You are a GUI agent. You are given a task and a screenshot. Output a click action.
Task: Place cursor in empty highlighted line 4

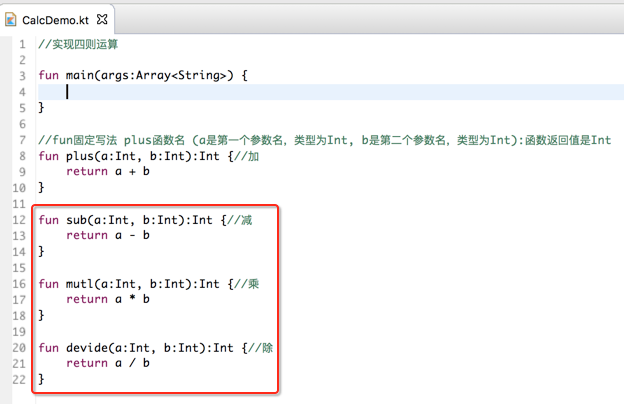(x=331, y=92)
